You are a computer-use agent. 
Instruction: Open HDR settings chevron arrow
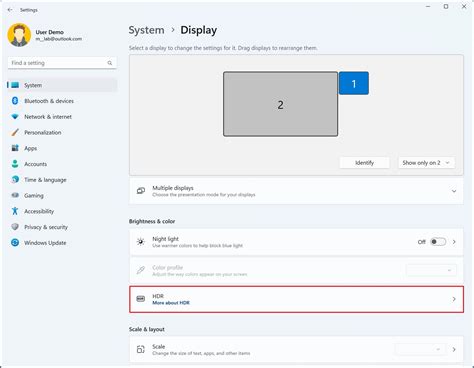(454, 299)
